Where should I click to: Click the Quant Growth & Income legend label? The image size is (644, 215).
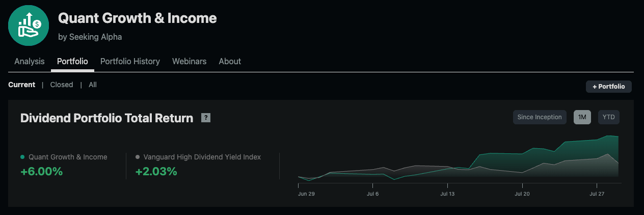coord(68,157)
